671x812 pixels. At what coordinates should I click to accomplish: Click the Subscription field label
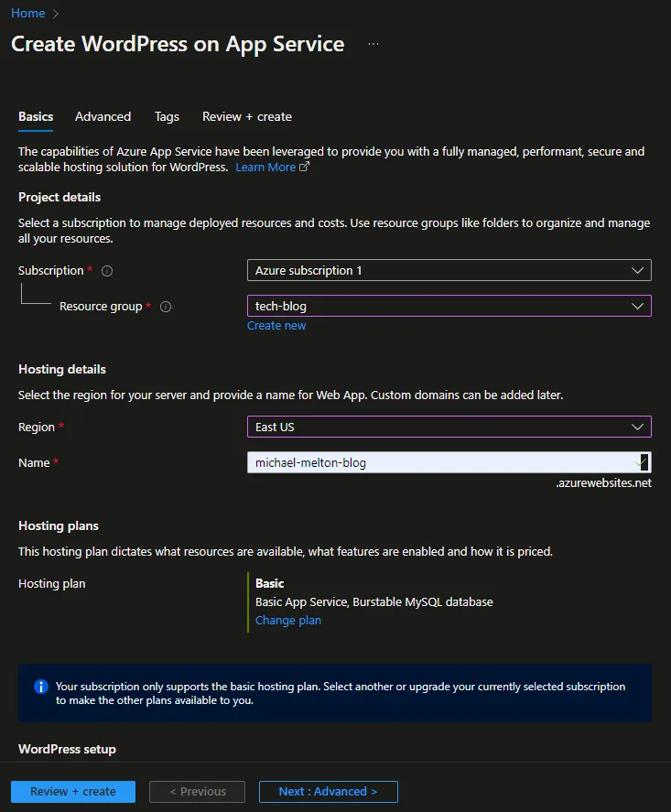pos(50,271)
